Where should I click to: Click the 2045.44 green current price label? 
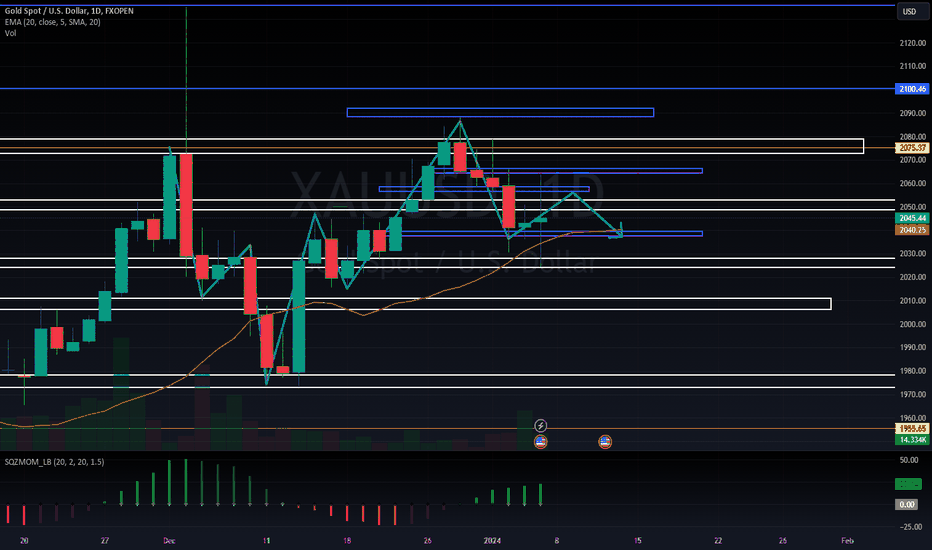[912, 218]
